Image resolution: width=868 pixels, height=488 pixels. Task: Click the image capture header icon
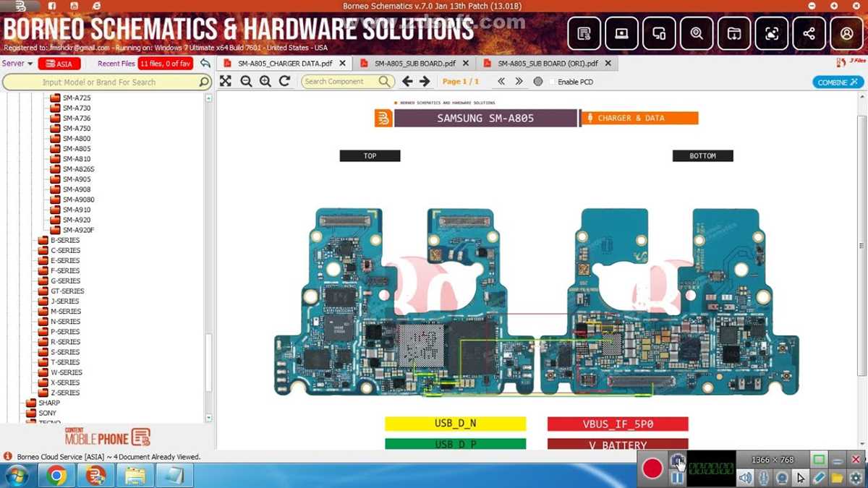click(x=772, y=33)
